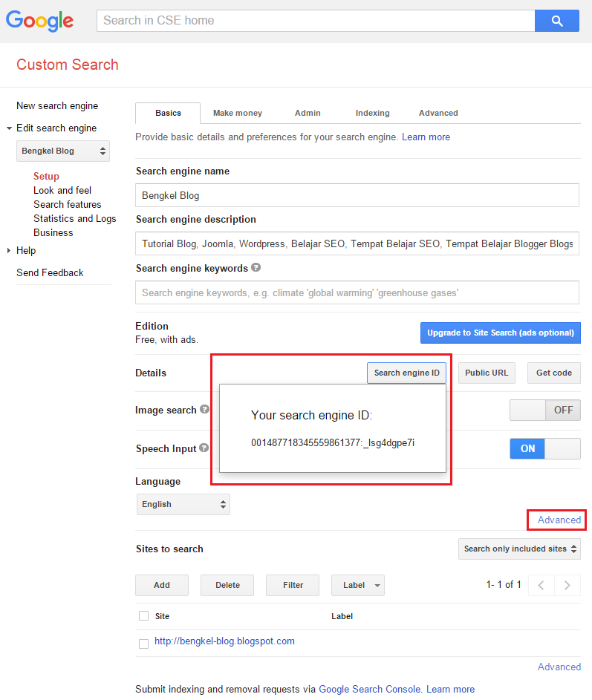Open the English language dropdown
This screenshot has width=592, height=700.
coord(183,504)
